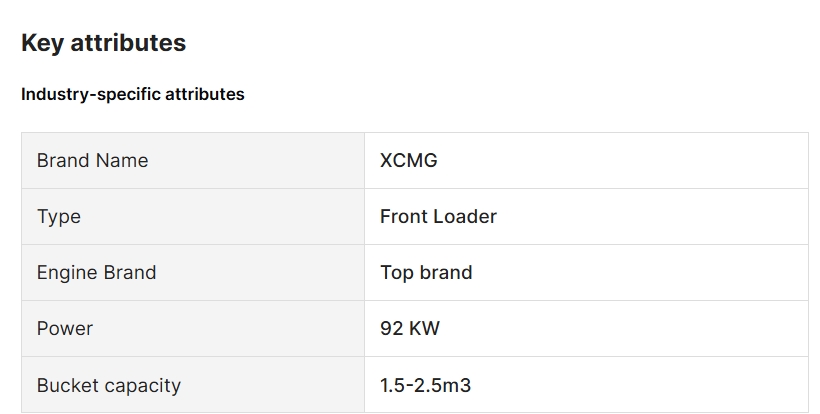Screen dimensions: 820x414
Task: Click the Top brand value
Action: coord(426,273)
